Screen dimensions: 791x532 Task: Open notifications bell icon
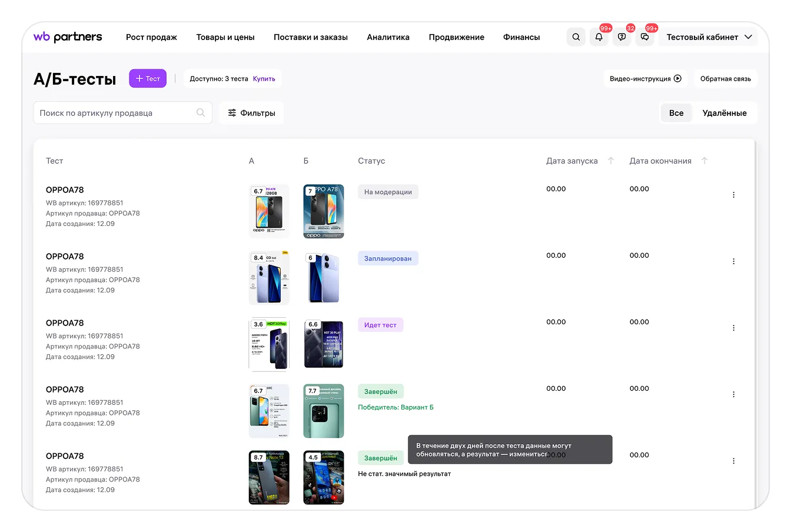pyautogui.click(x=599, y=37)
